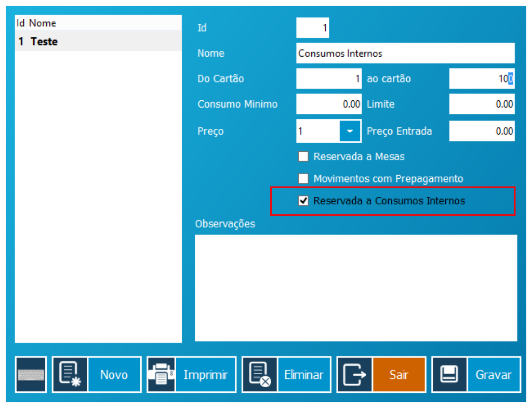The height and width of the screenshot is (408, 532).
Task: Click the on-screen keyboard icon
Action: (31, 374)
